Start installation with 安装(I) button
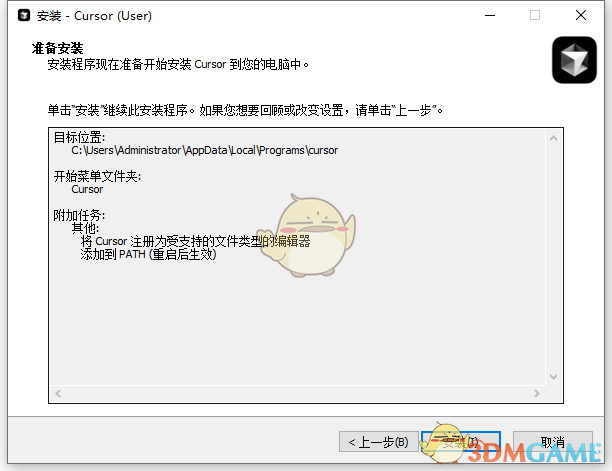Viewport: 612px width, 471px height. (461, 442)
